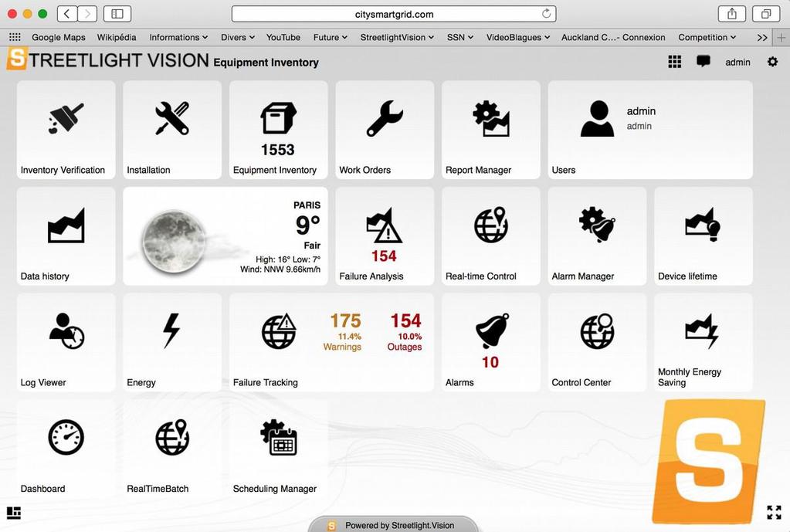
Task: Open the Failure Tracking globe icon
Action: pyautogui.click(x=279, y=331)
